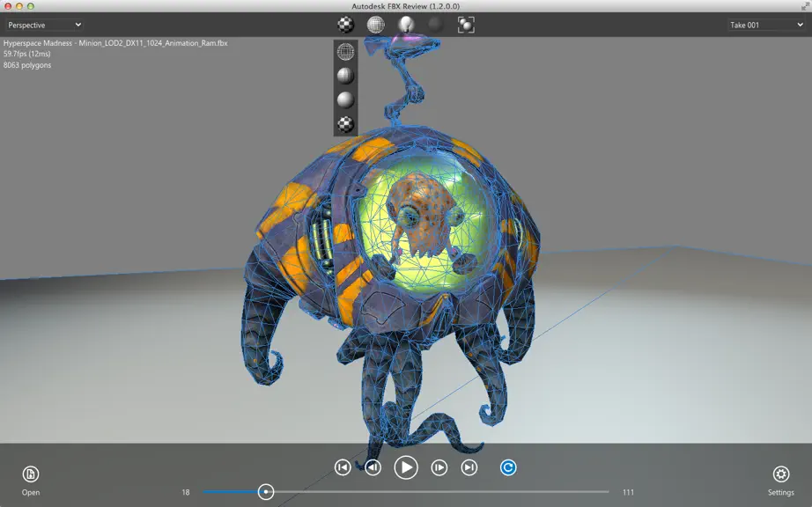
Task: Click the current frame number 18
Action: 186,493
